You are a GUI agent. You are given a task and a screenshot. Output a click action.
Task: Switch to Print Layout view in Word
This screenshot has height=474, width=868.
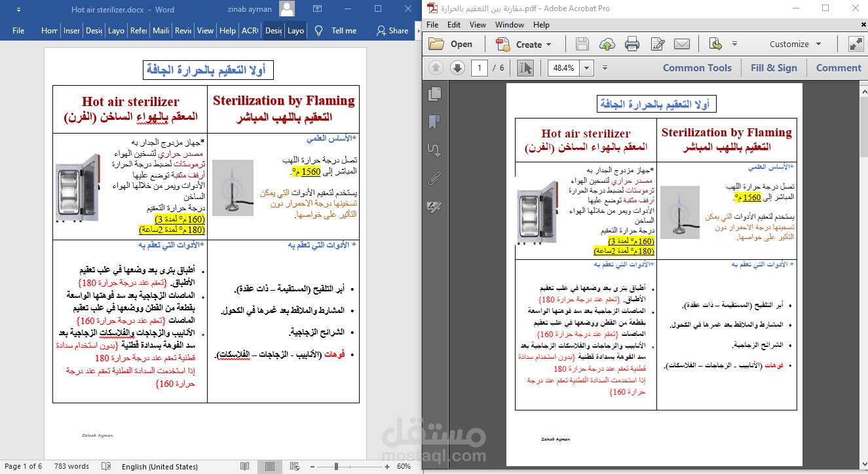pyautogui.click(x=269, y=466)
